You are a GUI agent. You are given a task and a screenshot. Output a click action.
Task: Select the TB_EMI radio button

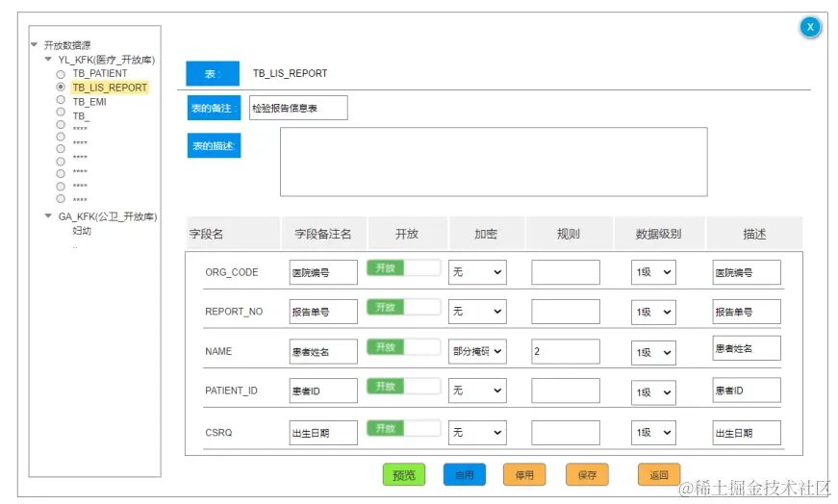click(61, 100)
